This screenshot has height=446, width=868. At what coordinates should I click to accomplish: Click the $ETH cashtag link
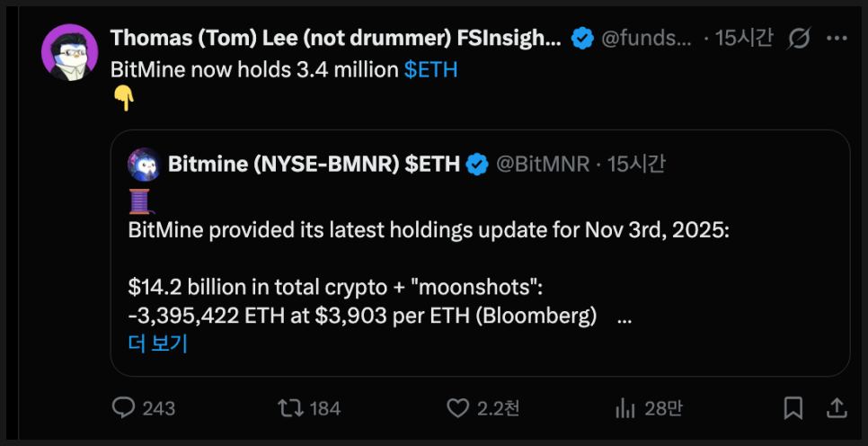pos(430,69)
